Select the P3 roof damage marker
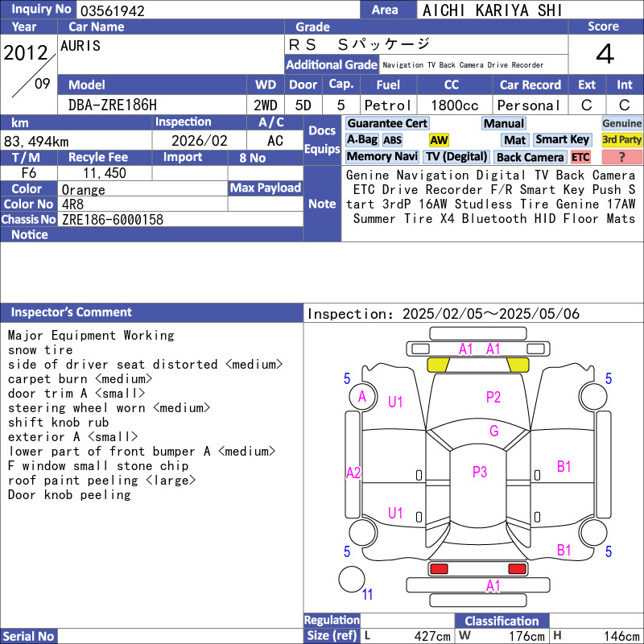 (x=480, y=473)
